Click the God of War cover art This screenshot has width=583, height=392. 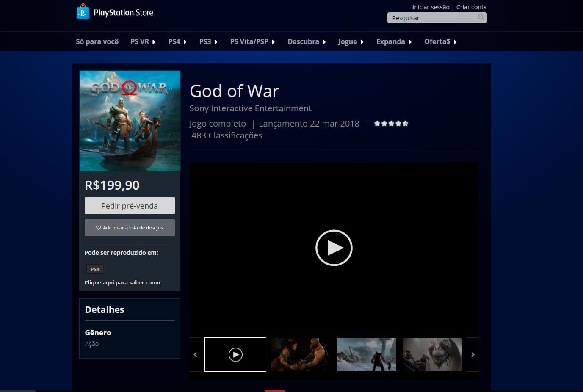(130, 121)
